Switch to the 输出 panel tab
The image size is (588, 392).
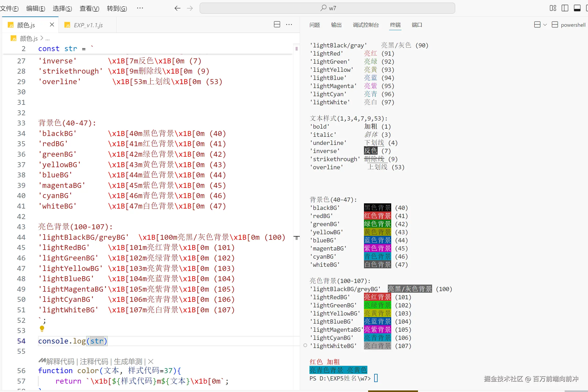336,25
